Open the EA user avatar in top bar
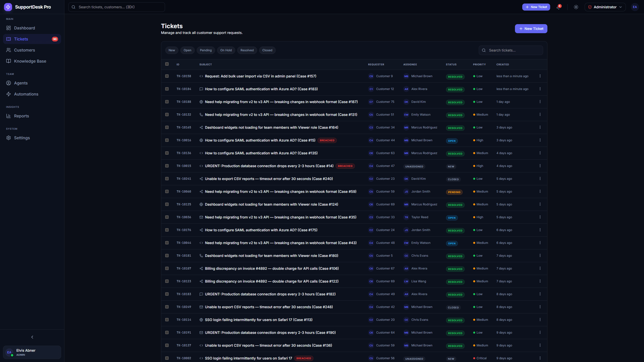The height and width of the screenshot is (362, 644). coord(635,7)
